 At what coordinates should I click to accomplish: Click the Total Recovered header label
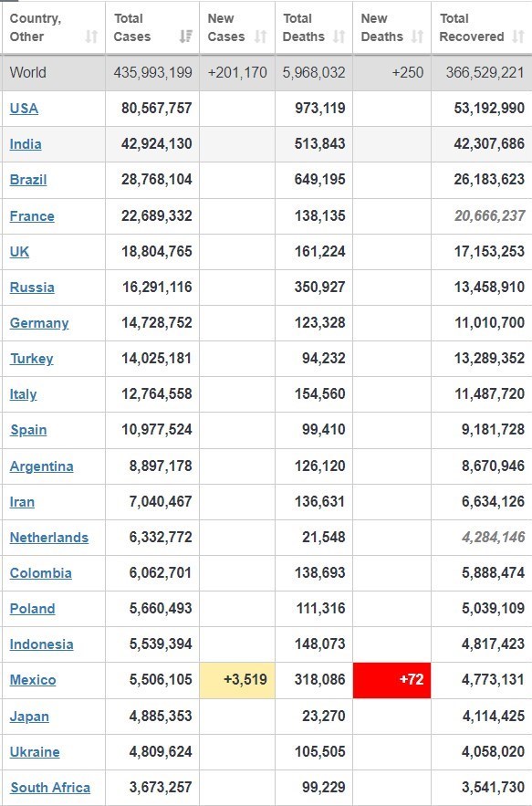pyautogui.click(x=472, y=27)
